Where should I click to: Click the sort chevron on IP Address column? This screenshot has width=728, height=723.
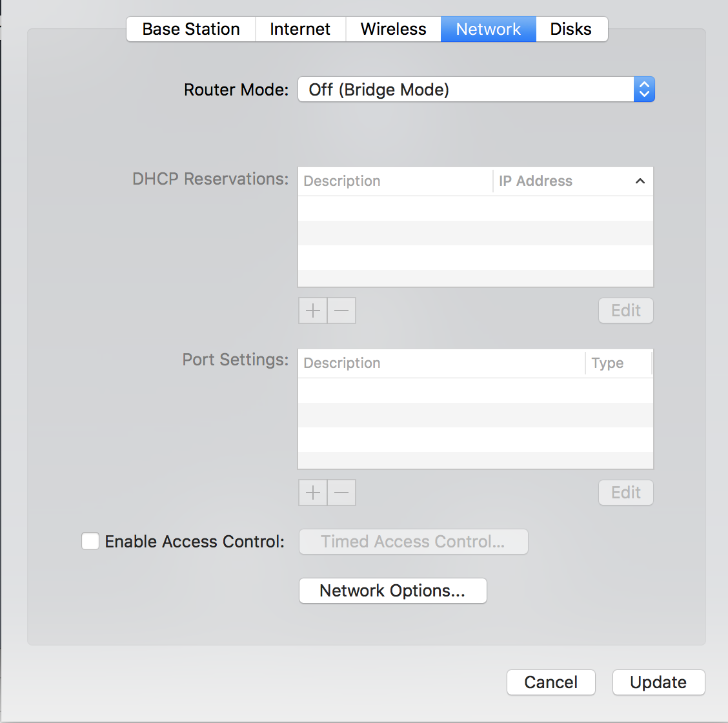(640, 181)
